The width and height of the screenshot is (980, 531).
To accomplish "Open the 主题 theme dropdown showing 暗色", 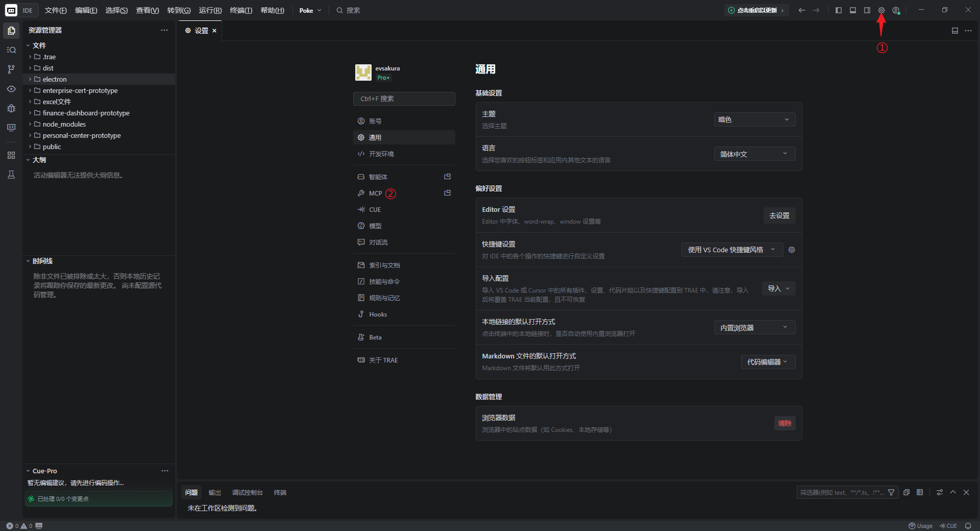I will [754, 119].
